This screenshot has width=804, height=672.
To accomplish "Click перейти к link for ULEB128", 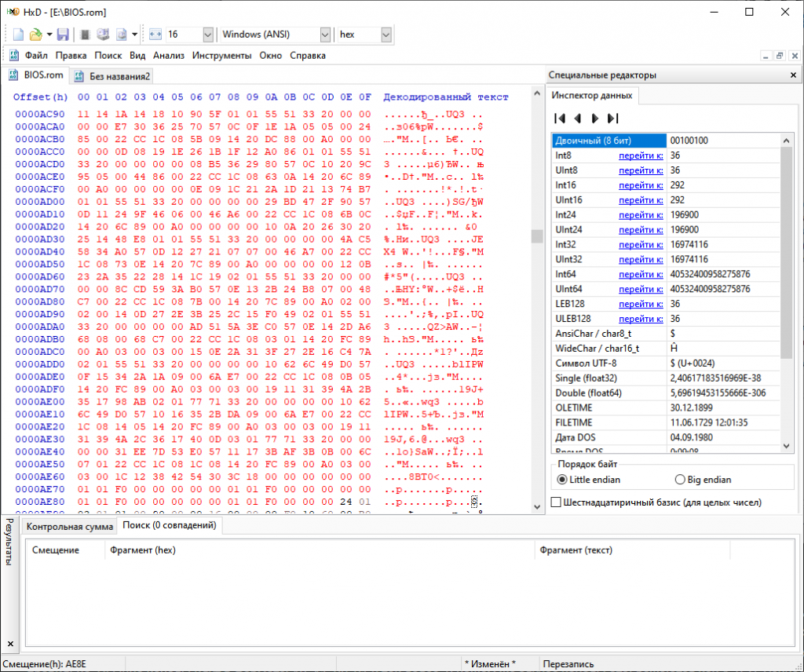I will pos(641,319).
